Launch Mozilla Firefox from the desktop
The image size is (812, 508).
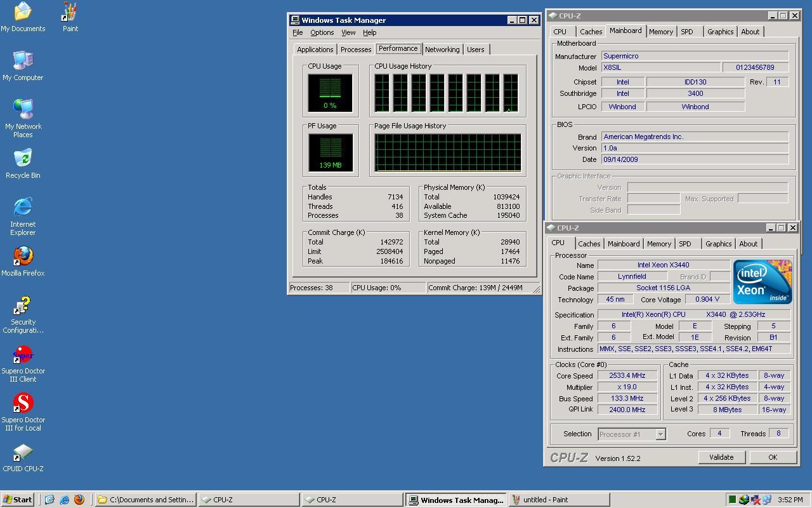pyautogui.click(x=23, y=262)
